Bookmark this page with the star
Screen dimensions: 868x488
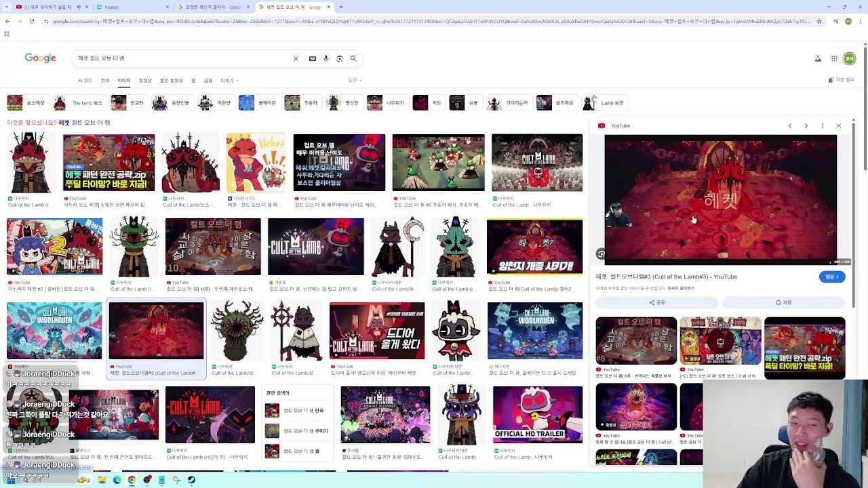pos(819,21)
